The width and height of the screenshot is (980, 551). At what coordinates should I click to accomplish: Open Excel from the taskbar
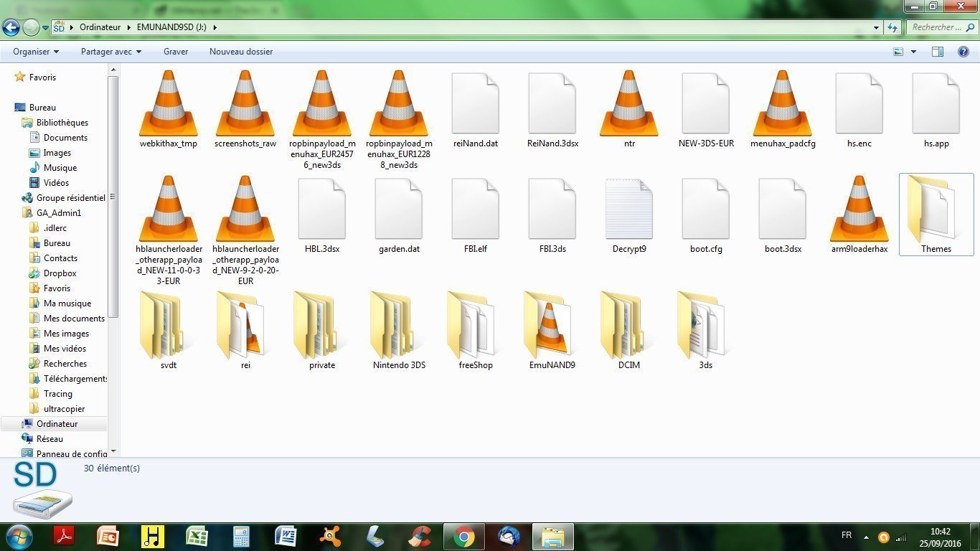tap(197, 537)
